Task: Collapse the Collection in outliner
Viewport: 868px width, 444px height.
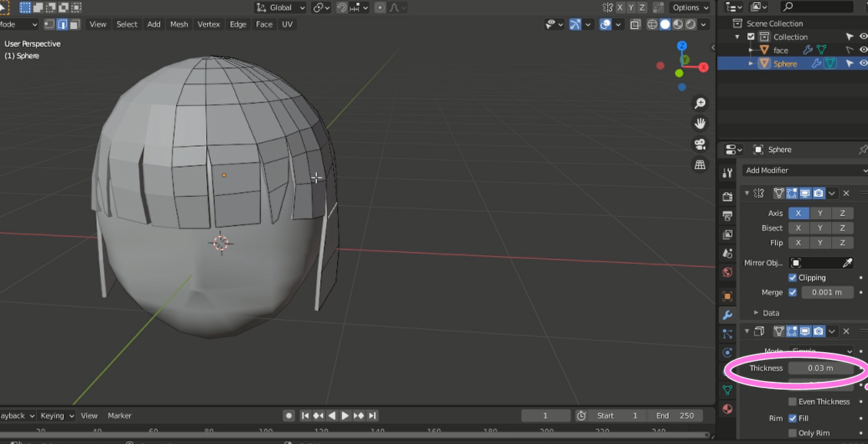Action: [738, 37]
